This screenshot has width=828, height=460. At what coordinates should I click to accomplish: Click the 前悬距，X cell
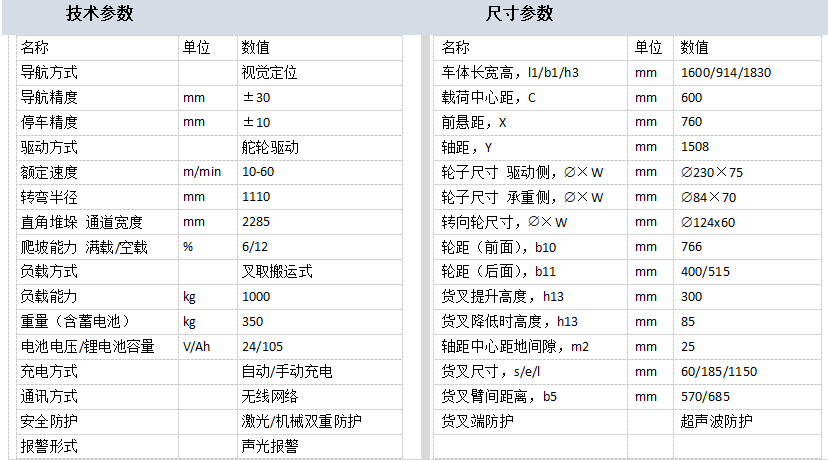531,122
